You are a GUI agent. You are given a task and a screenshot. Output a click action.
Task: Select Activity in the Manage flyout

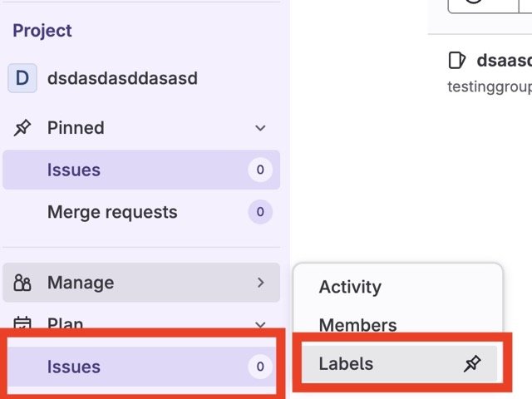click(x=350, y=288)
